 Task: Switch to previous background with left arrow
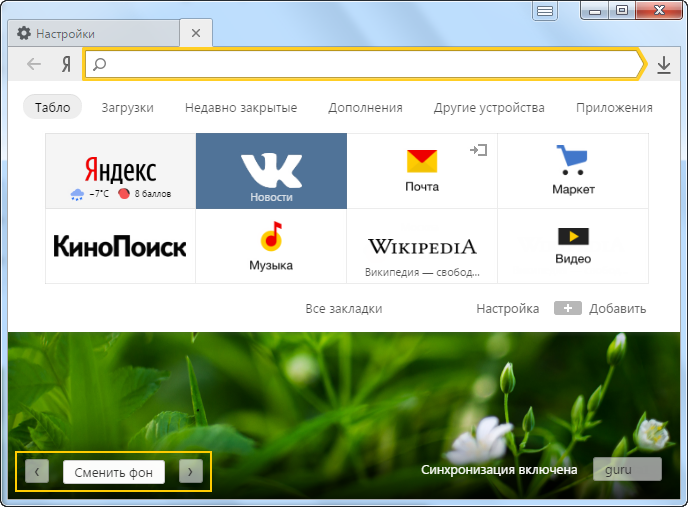point(37,471)
